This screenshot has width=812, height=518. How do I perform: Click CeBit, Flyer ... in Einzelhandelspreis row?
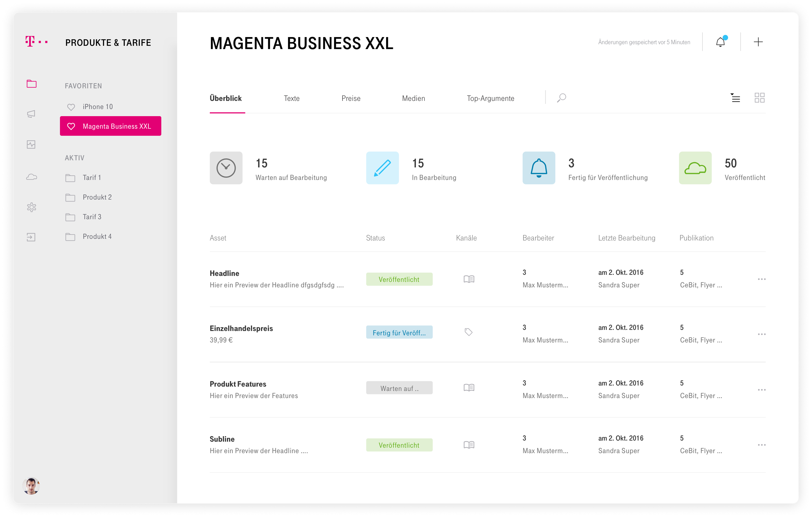pos(701,340)
